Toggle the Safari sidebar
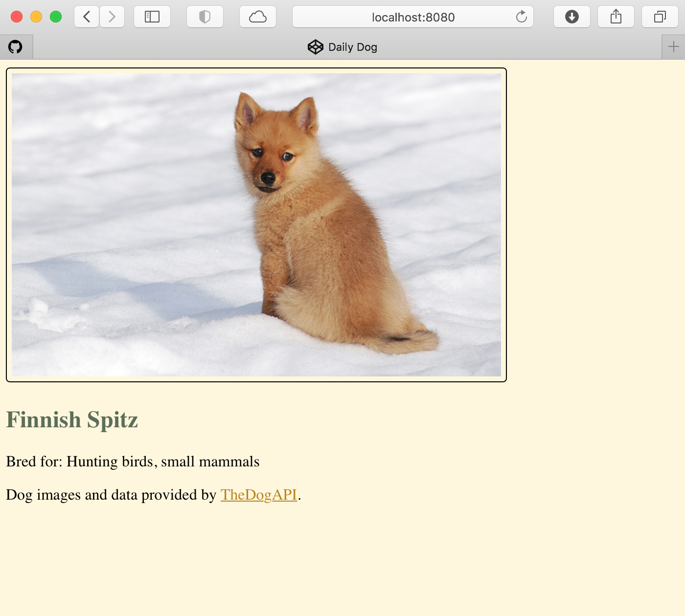 pyautogui.click(x=152, y=17)
